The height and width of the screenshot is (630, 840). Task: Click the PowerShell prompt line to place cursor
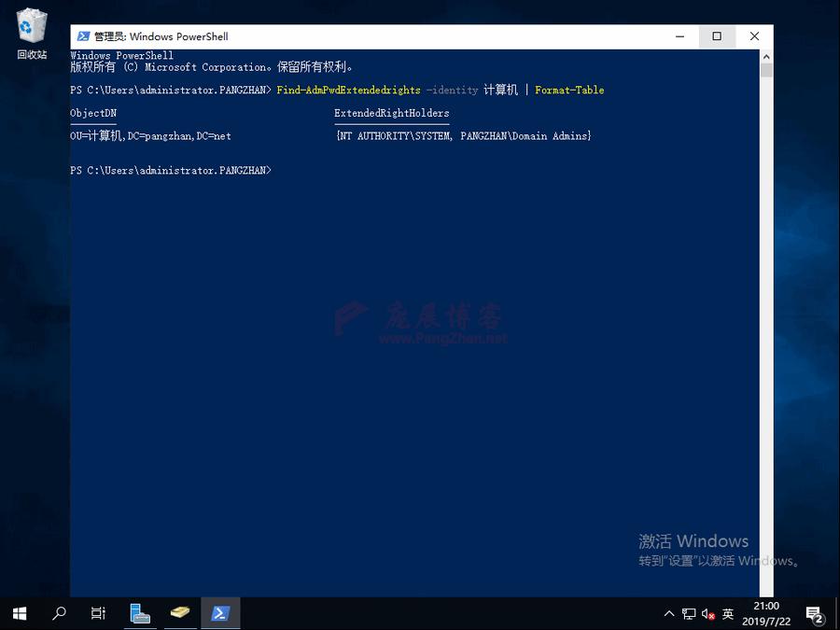[x=171, y=170]
